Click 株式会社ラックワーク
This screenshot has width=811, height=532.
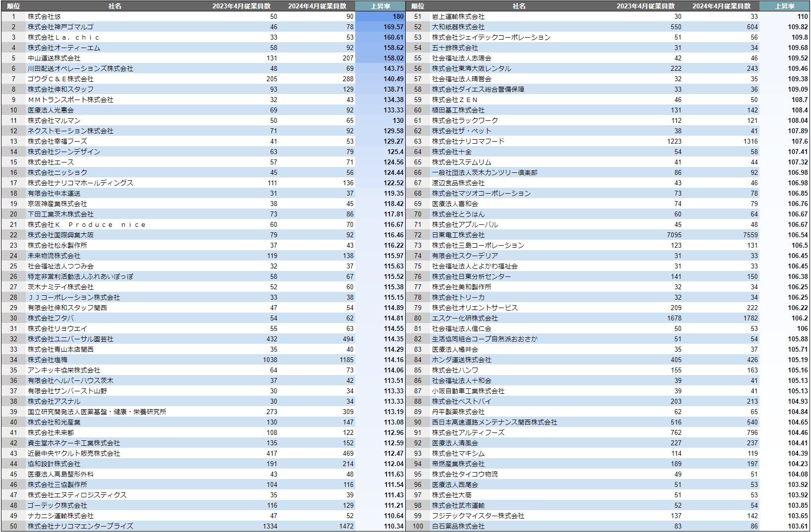point(465,120)
